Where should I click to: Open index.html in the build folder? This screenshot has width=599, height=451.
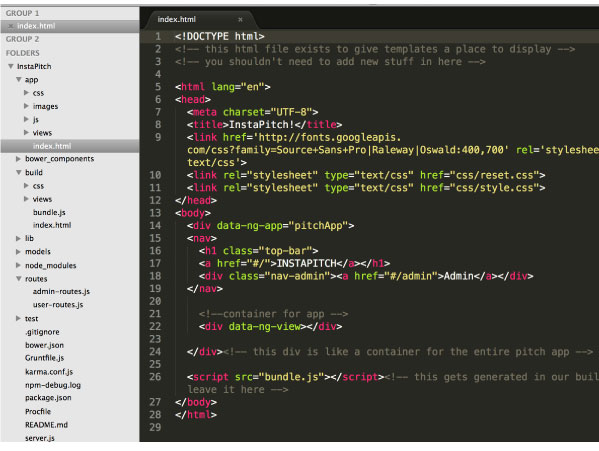(x=52, y=225)
